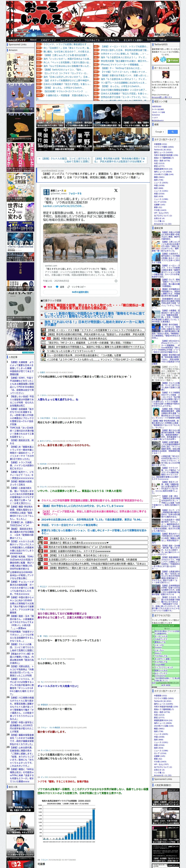Select category '北朝鮮 (145)'
The height and width of the screenshot is (868, 186).
tap(159, 205)
